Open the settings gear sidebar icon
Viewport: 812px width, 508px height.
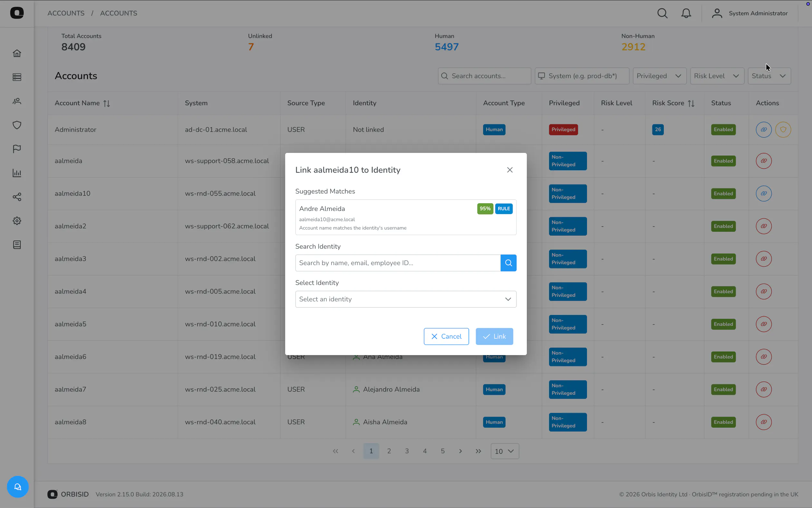click(x=17, y=221)
